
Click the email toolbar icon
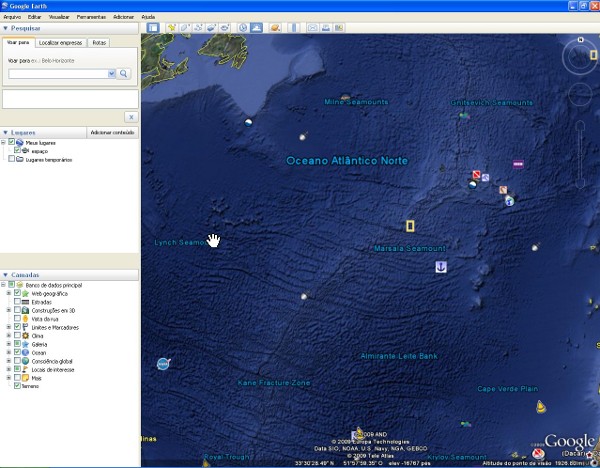(x=312, y=27)
